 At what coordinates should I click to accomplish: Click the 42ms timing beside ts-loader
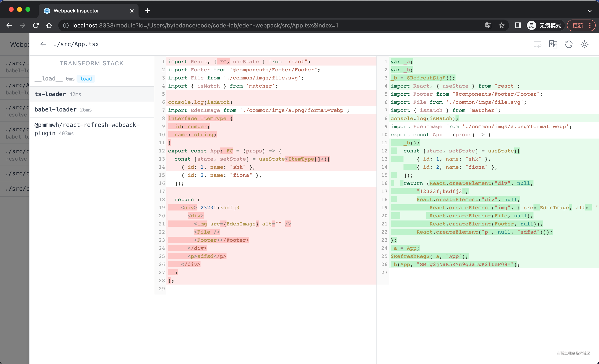[75, 94]
